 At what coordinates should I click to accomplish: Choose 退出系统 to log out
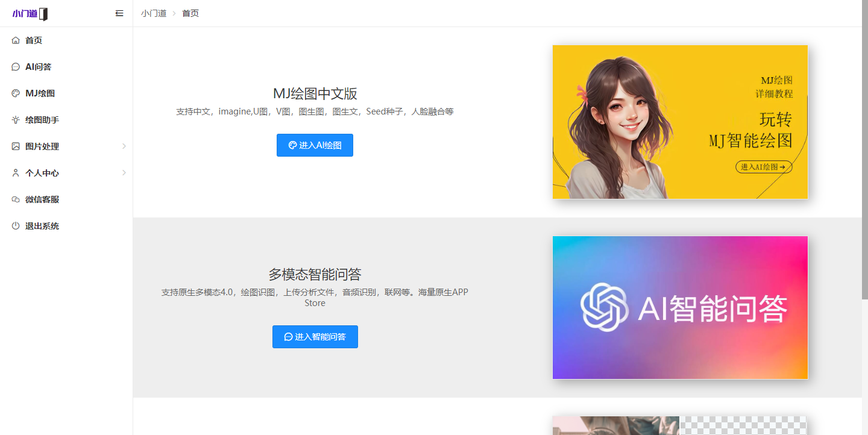coord(66,226)
